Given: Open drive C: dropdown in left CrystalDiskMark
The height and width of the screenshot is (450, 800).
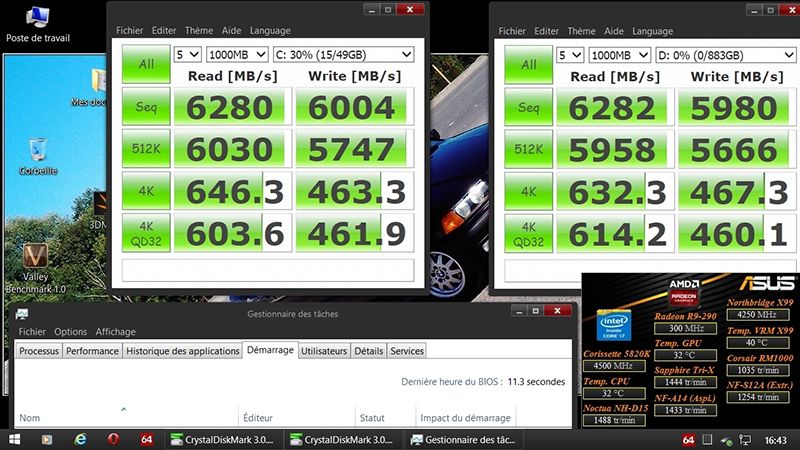Looking at the screenshot, I should pos(343,55).
